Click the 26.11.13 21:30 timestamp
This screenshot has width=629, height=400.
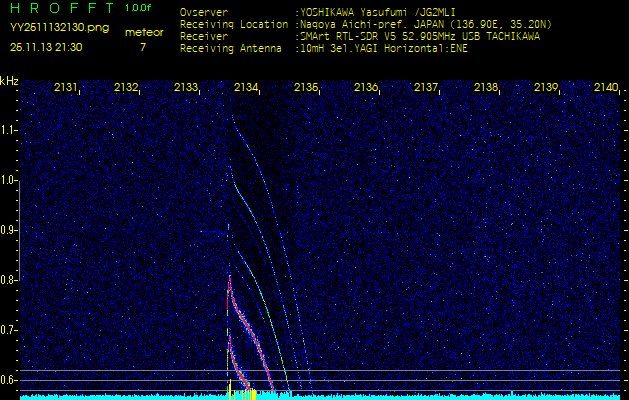pyautogui.click(x=46, y=47)
